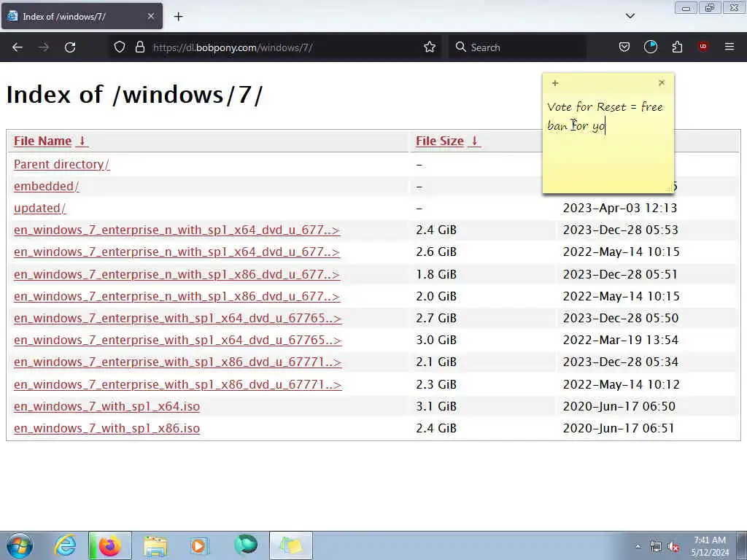Click the Index of /windows/7/ heading
The height and width of the screenshot is (560, 747).
point(134,94)
